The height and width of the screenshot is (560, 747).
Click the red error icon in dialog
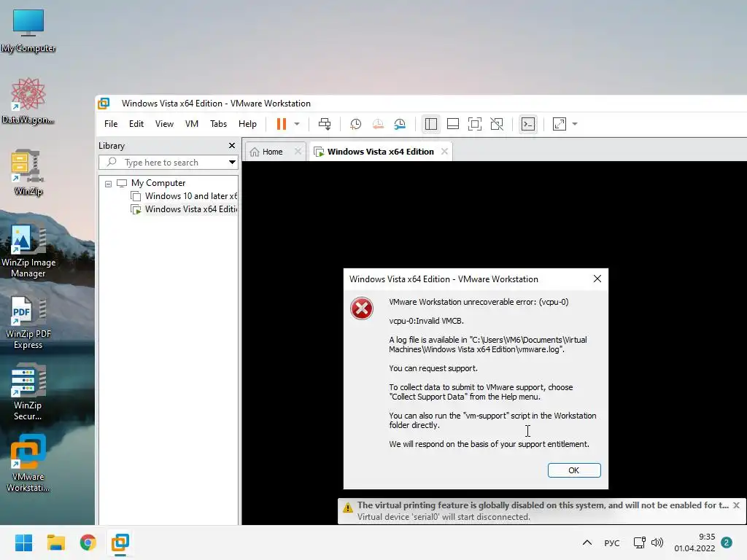362,308
